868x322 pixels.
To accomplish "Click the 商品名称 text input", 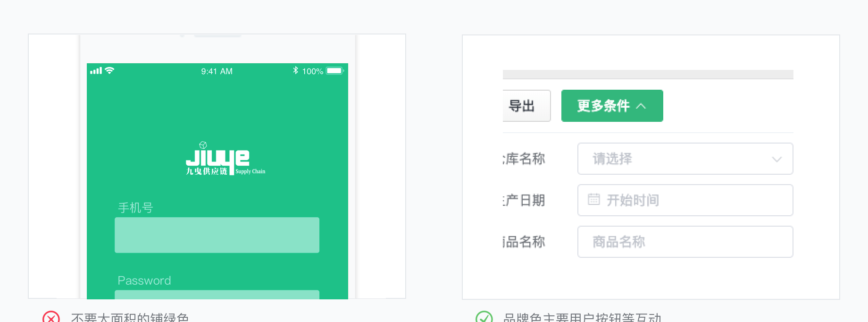I will click(685, 242).
